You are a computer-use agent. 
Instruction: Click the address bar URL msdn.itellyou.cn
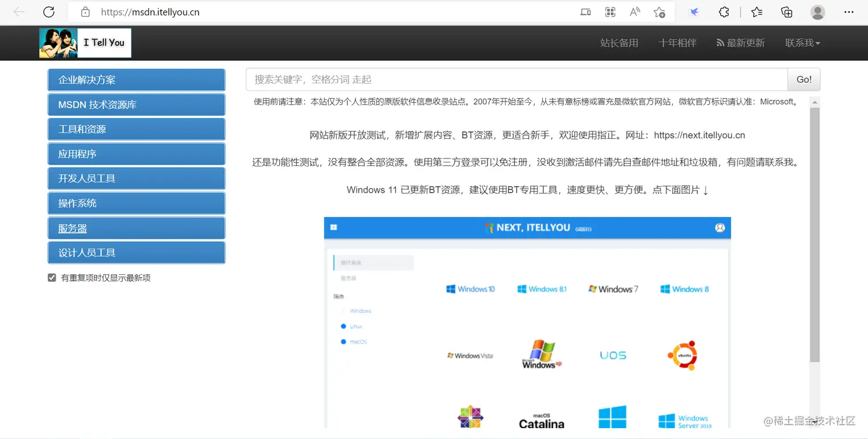[x=150, y=11]
